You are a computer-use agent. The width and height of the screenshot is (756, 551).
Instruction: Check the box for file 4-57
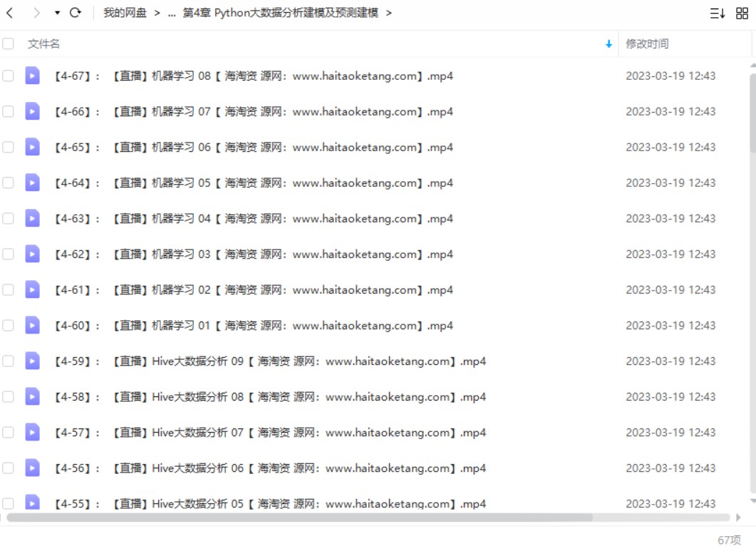point(9,433)
